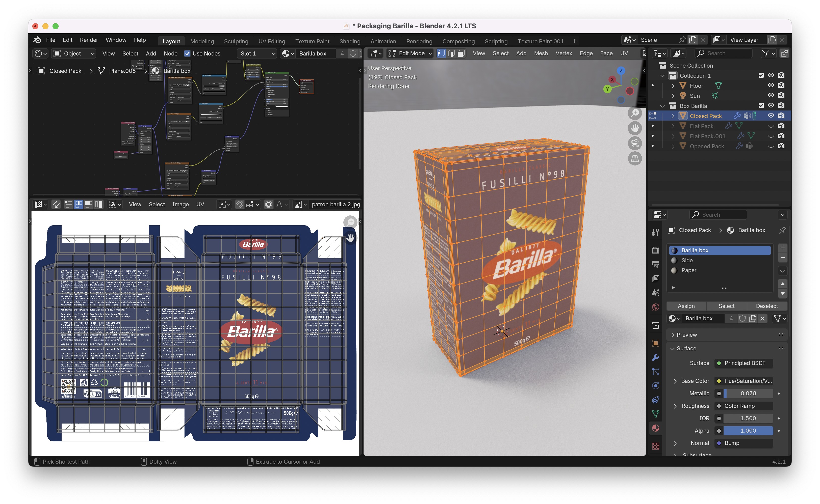Screen dimensions: 820x504
Task: Exclude Collection 1 from view layer
Action: pyautogui.click(x=761, y=75)
